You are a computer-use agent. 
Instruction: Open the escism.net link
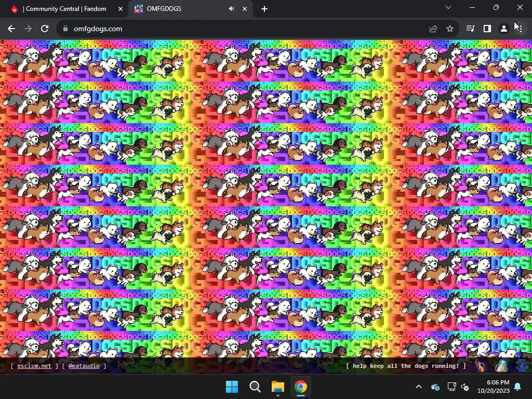(x=34, y=366)
